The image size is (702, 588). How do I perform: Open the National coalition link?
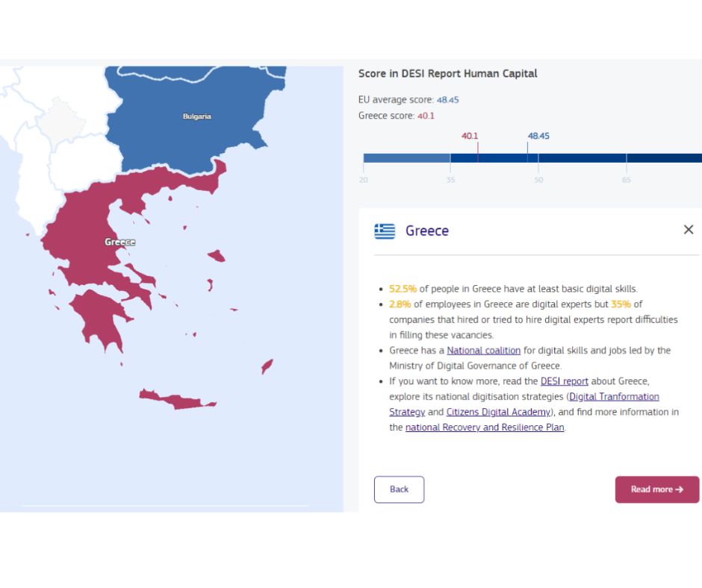[483, 350]
